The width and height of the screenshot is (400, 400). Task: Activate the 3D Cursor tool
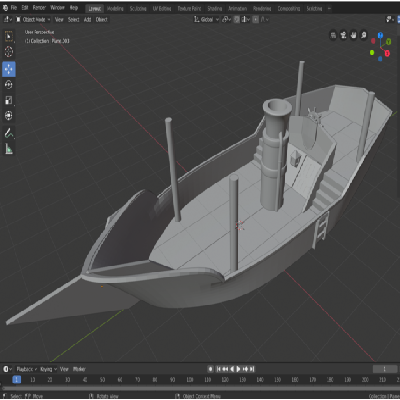click(x=9, y=52)
